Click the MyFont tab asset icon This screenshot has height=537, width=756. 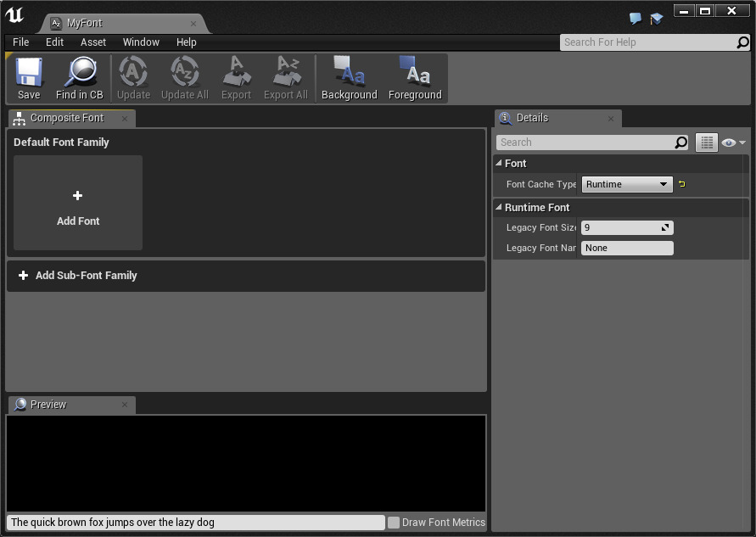(x=56, y=23)
